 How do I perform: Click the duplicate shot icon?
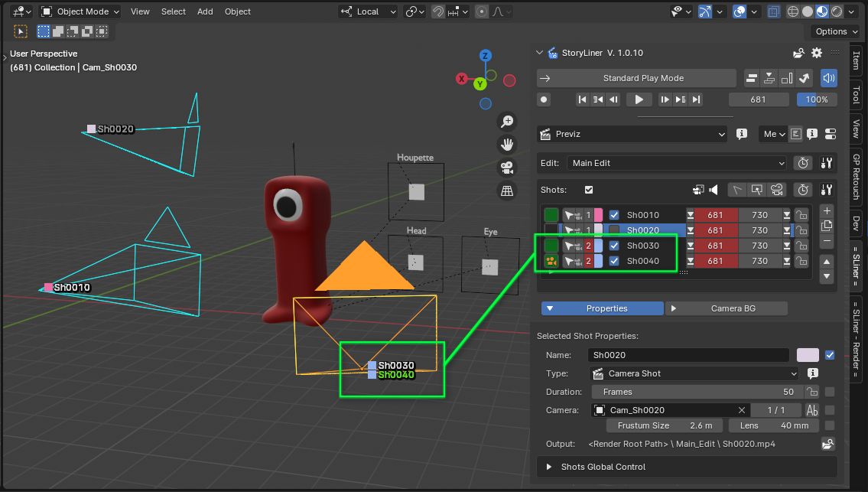826,226
